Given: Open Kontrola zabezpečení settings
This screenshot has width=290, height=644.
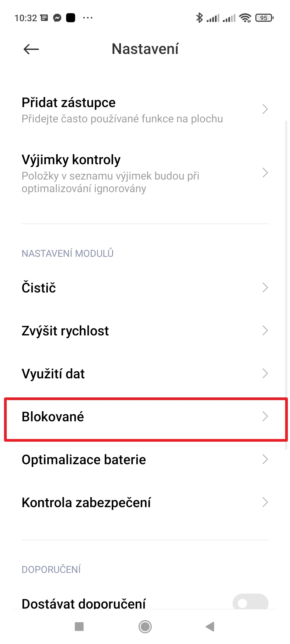Looking at the screenshot, I should click(x=145, y=502).
